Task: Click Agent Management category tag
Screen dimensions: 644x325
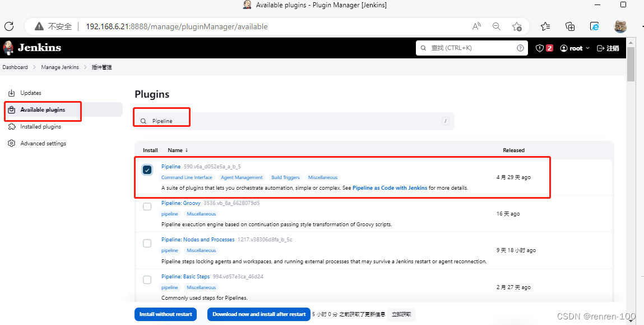Action: coord(242,177)
